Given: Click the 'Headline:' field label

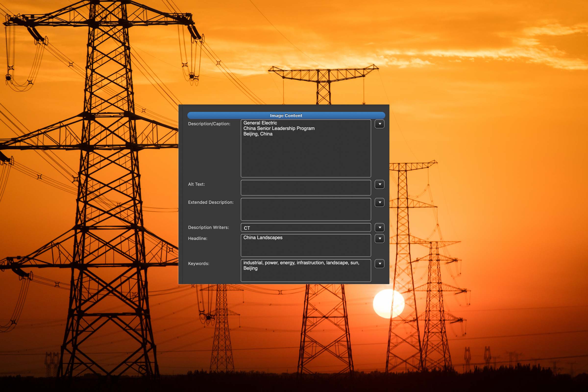Looking at the screenshot, I should tap(197, 238).
